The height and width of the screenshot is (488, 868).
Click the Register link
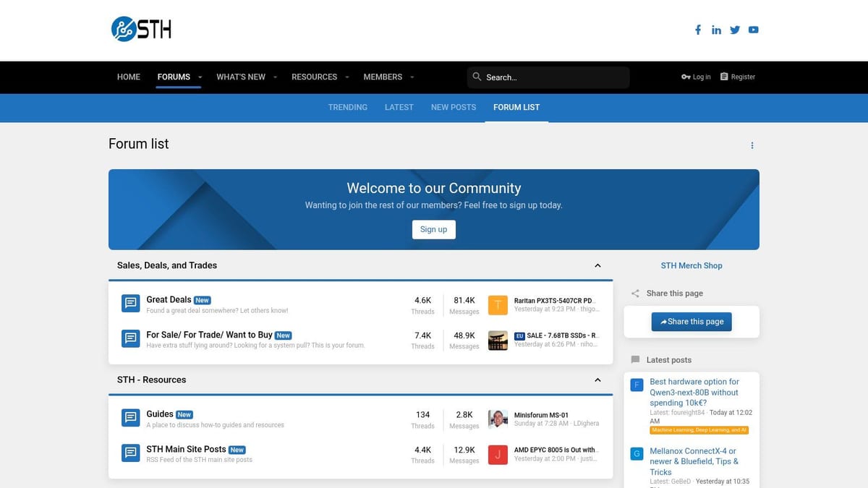pos(738,77)
